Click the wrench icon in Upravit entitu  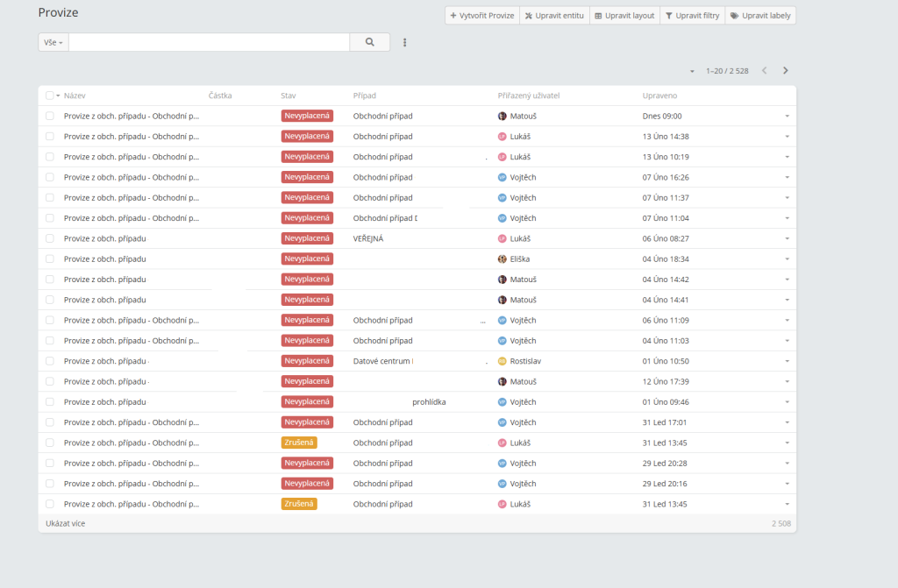[x=531, y=15]
